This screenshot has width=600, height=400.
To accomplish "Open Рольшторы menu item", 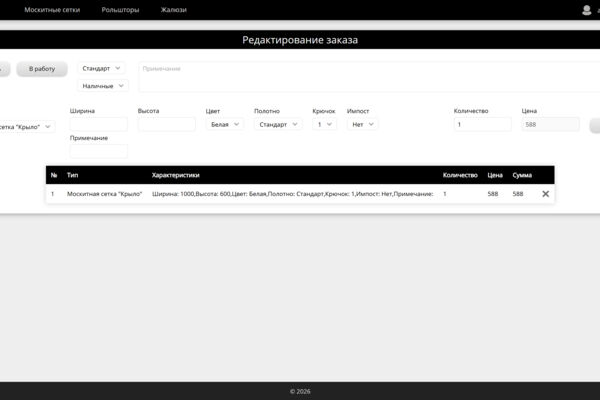I will 120,10.
